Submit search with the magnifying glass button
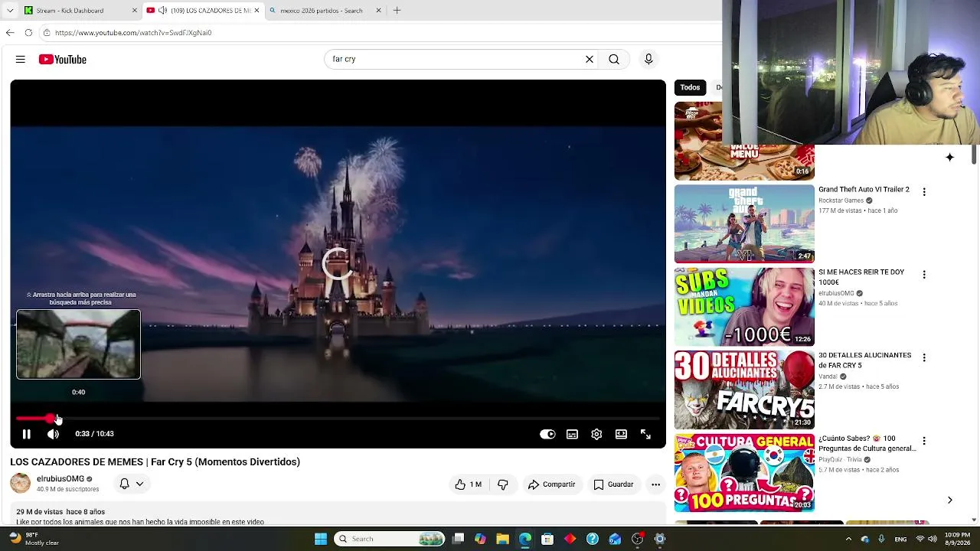Screen dimensions: 980x551 [x=614, y=59]
